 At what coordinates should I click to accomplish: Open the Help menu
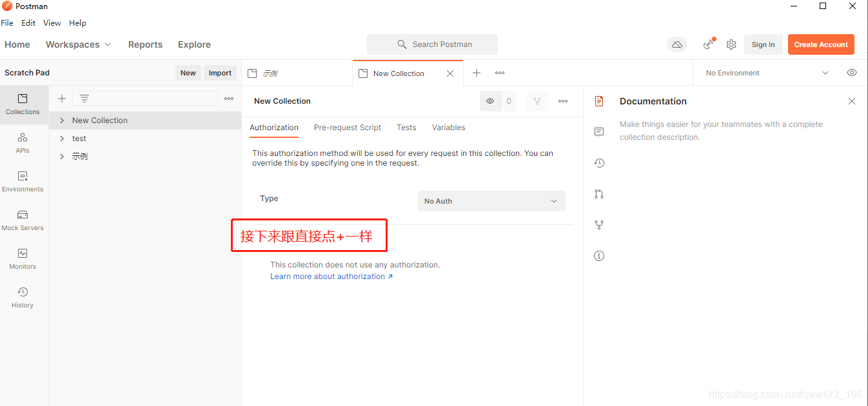pyautogui.click(x=77, y=23)
